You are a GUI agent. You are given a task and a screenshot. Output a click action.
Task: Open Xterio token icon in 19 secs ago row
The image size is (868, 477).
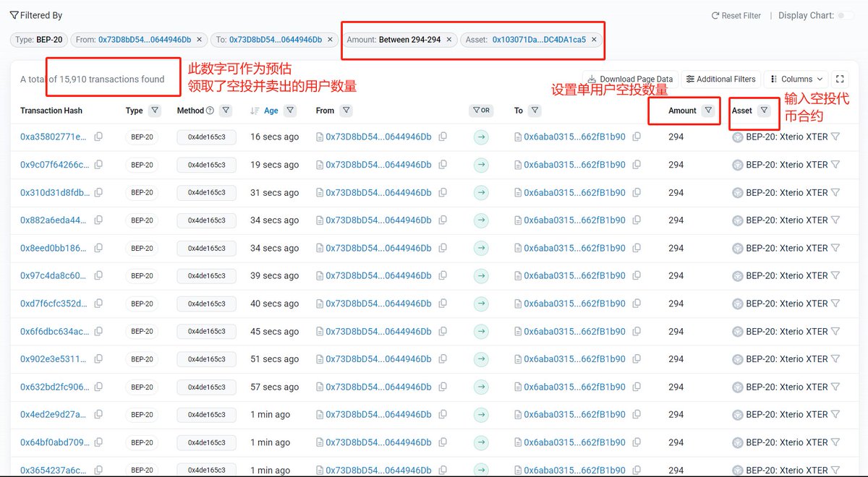pyautogui.click(x=738, y=165)
